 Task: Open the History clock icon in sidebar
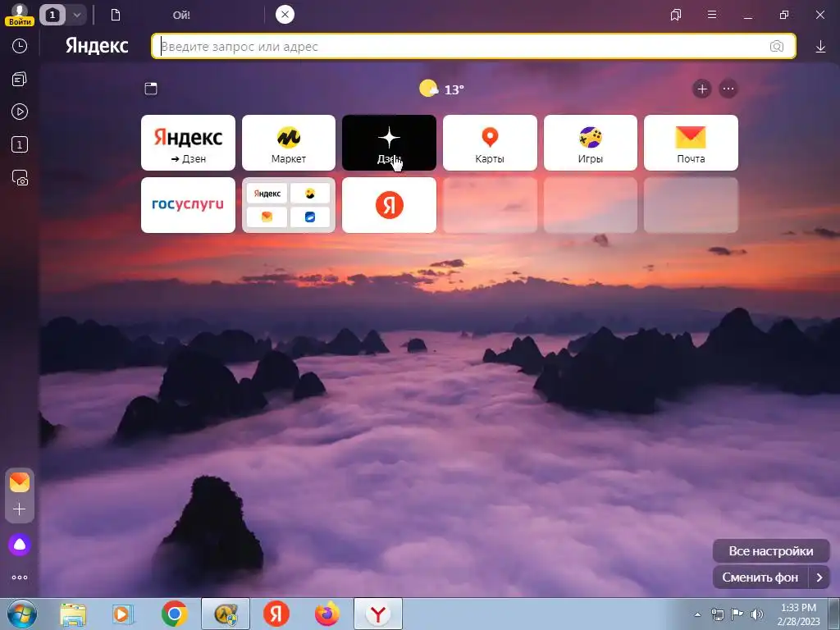[20, 46]
